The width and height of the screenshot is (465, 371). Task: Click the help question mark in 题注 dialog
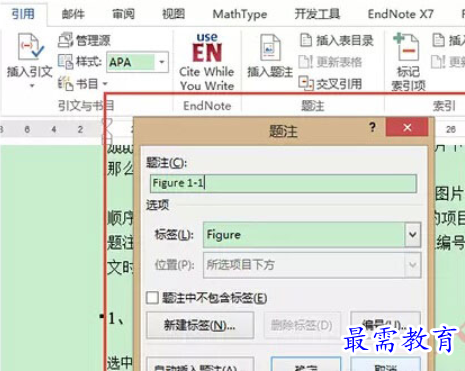pos(372,127)
